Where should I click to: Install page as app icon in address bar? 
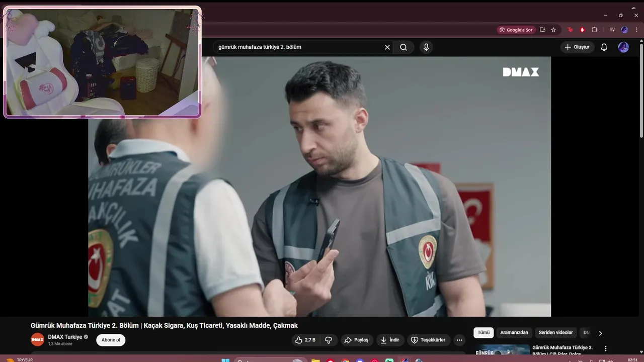tap(542, 30)
